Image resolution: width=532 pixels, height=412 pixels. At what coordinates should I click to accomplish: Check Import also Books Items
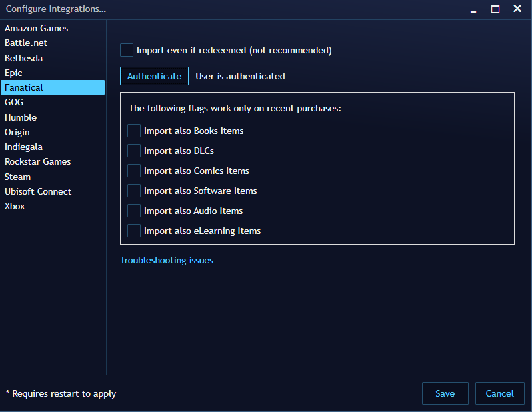pos(134,131)
